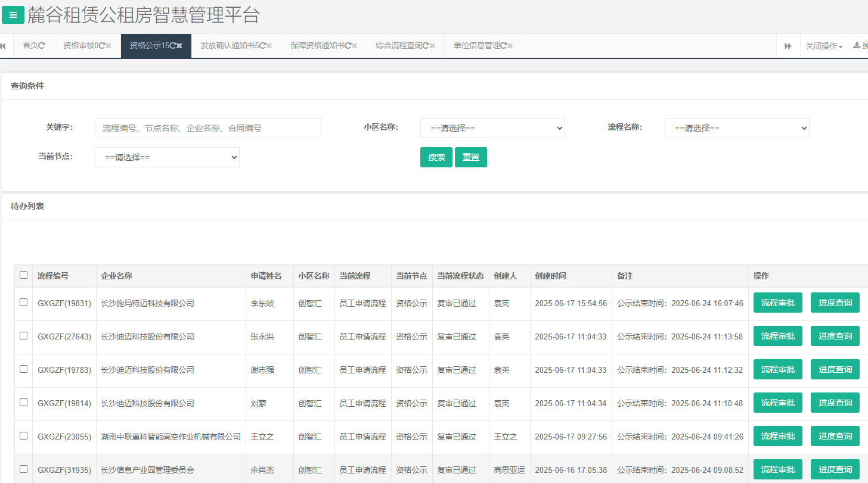
Task: Open the 关闭操作 dropdown menu
Action: pos(824,46)
